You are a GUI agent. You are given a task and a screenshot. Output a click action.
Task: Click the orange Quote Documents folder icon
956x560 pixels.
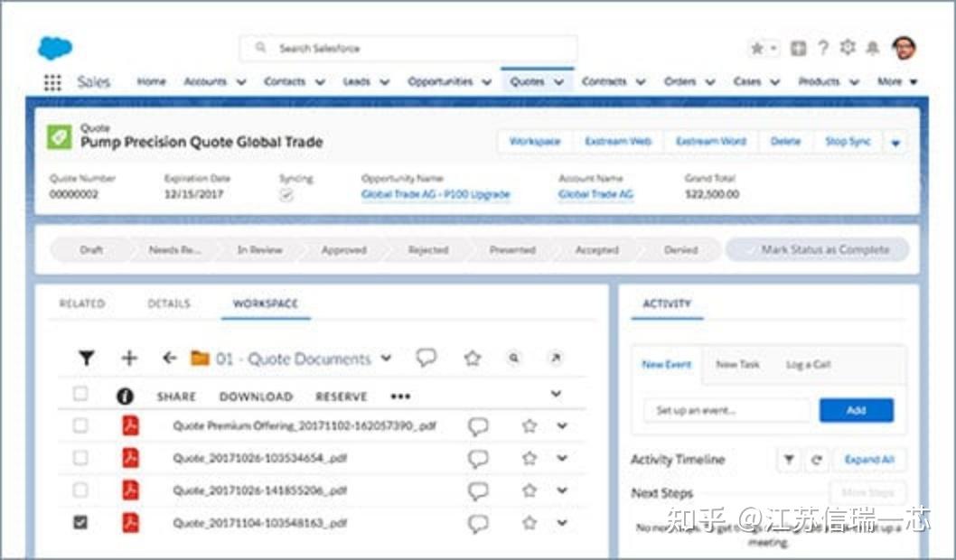pos(200,359)
